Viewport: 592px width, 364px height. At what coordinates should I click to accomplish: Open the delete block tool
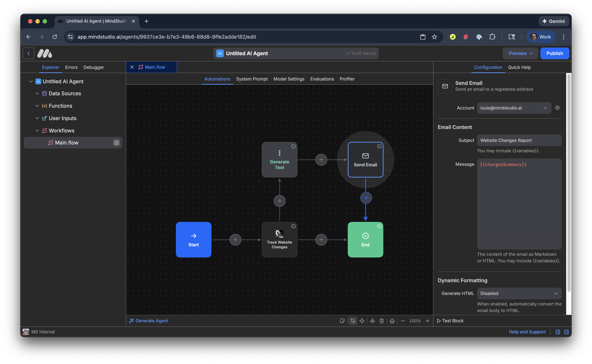(382, 321)
